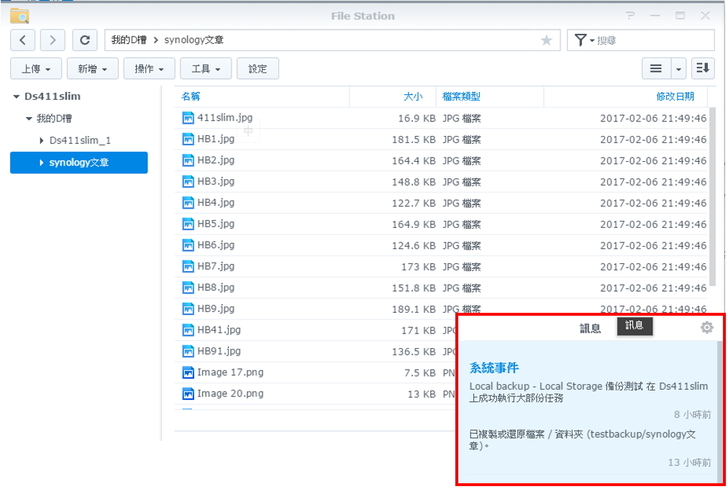728x489 pixels.
Task: Sort by the 檔案類型 column header
Action: coord(461,97)
